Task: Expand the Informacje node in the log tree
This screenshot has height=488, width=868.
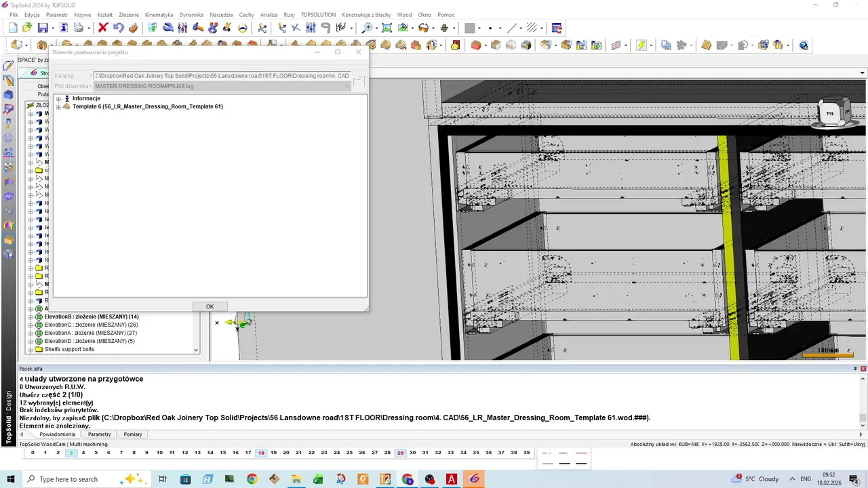Action: coord(58,98)
